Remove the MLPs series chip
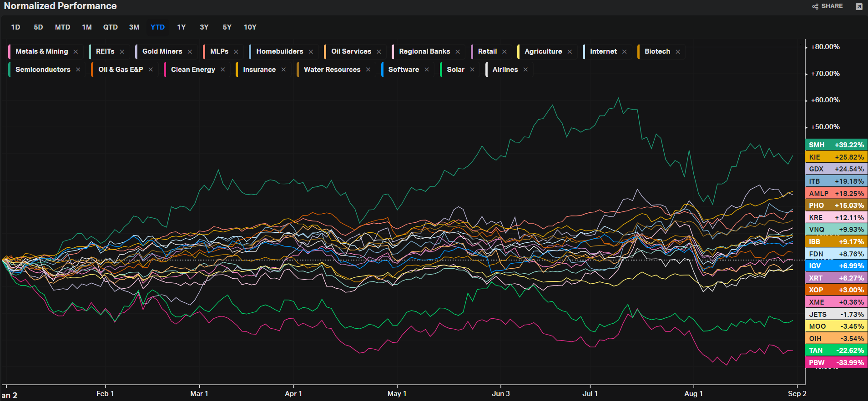Viewport: 868px width, 401px height. click(236, 52)
